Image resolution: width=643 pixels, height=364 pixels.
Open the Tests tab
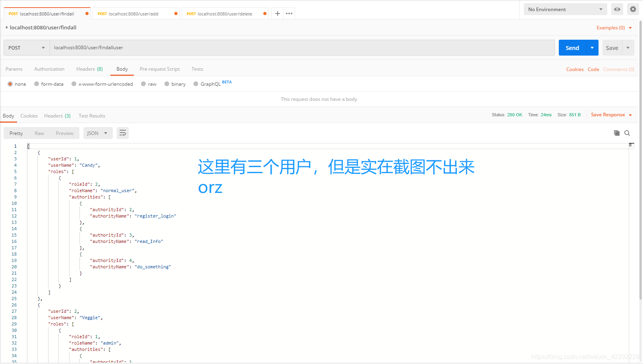(197, 69)
